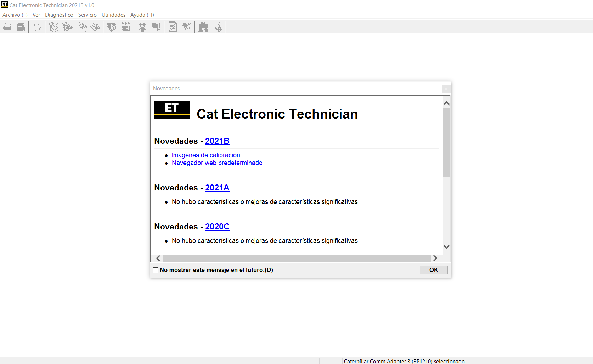The height and width of the screenshot is (364, 593).
Task: Click the 'No hubo características' text under 2020C
Action: (265, 241)
